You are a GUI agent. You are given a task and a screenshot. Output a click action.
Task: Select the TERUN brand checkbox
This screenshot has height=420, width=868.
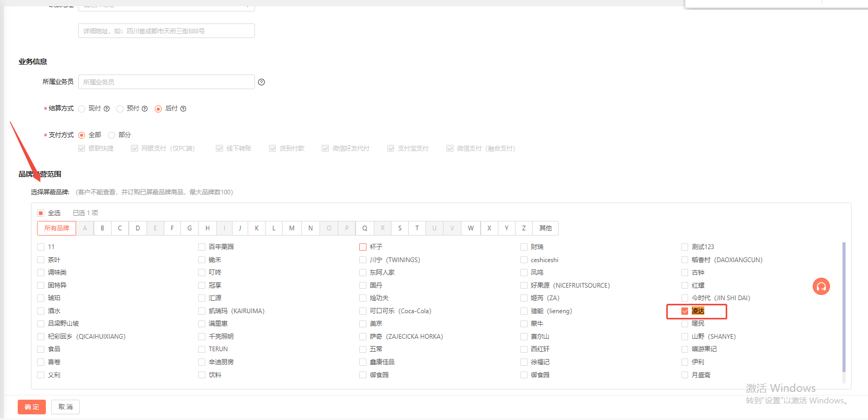202,349
